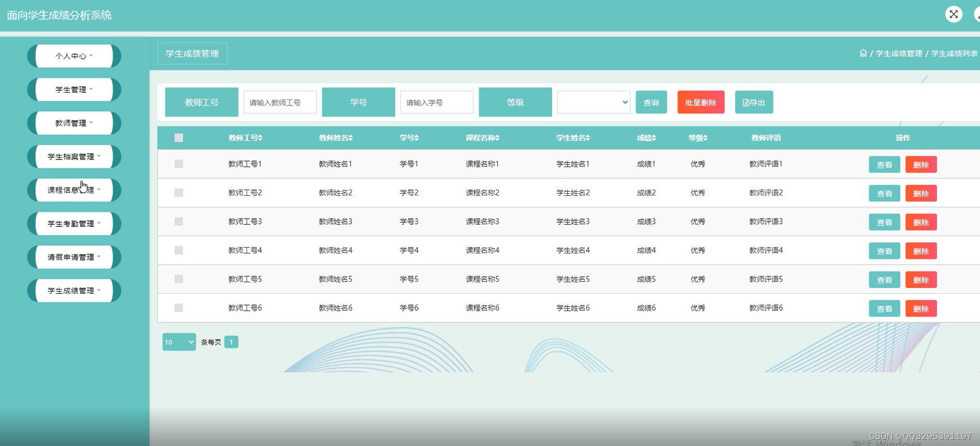Click 查看 for the 教师工号3 row
Viewport: 980px width, 446px height.
tap(884, 222)
